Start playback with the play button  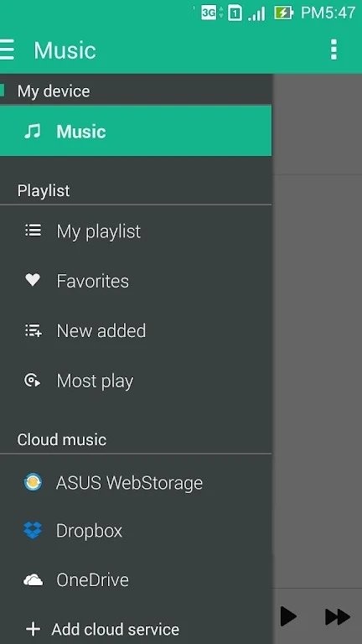point(289,616)
